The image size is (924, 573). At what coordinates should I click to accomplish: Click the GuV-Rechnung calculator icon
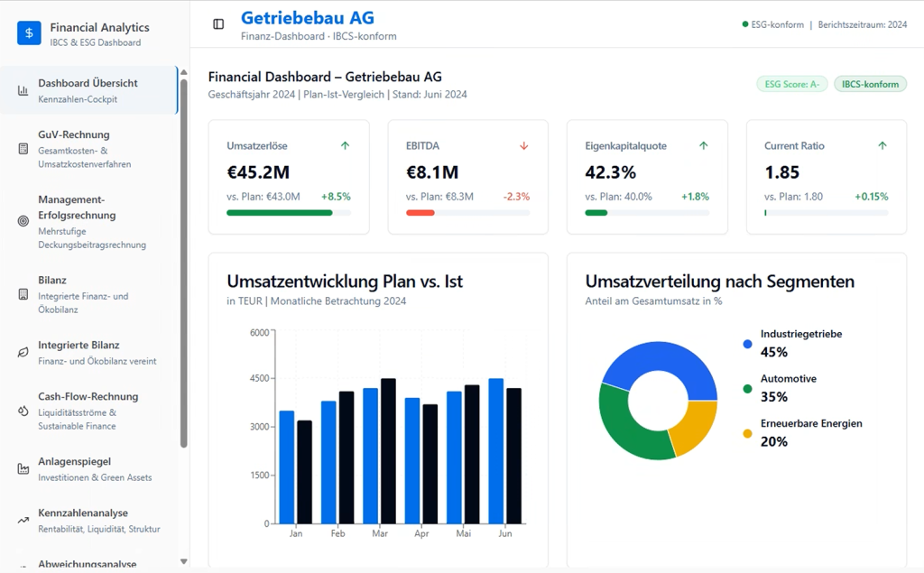tap(23, 149)
